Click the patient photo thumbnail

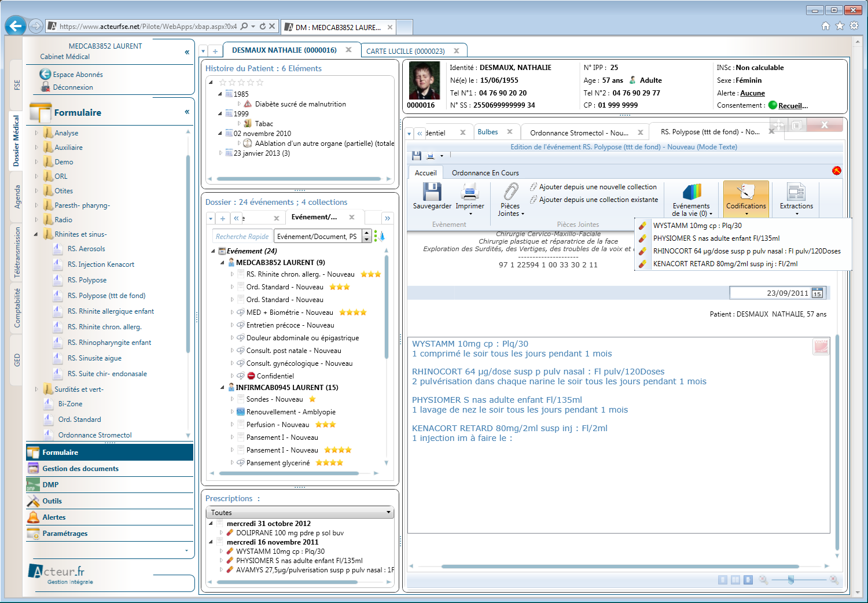tap(424, 80)
